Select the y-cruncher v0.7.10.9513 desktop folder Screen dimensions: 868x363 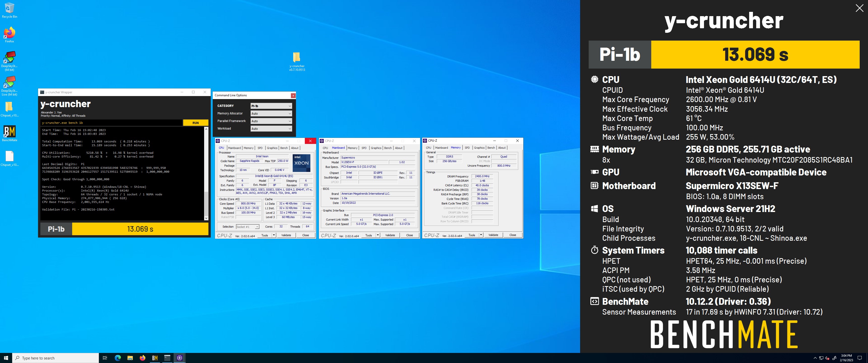coord(297,61)
